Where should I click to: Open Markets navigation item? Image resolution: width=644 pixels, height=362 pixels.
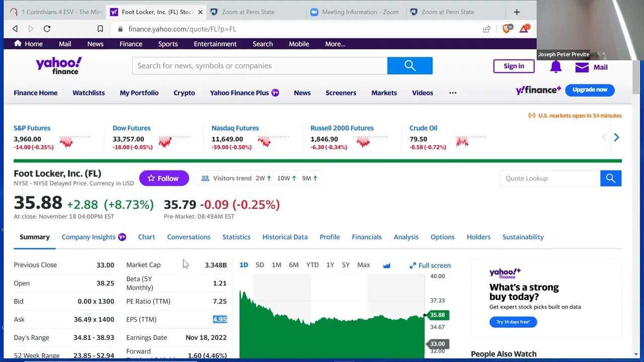(384, 93)
